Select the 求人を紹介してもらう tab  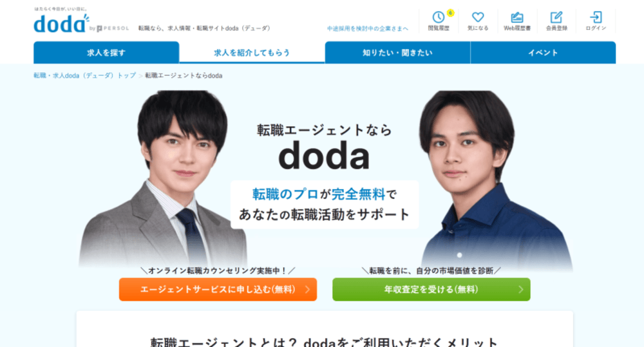252,53
